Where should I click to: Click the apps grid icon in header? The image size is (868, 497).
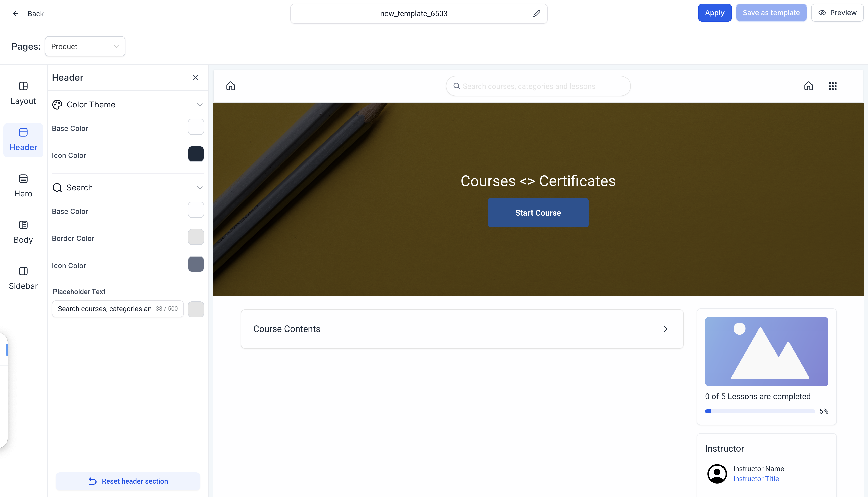833,86
